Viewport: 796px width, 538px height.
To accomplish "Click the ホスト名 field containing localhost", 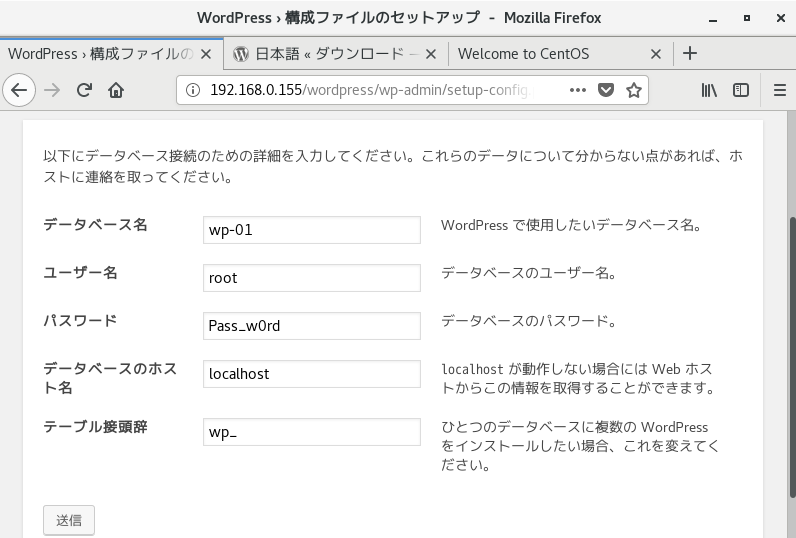I will [x=312, y=374].
